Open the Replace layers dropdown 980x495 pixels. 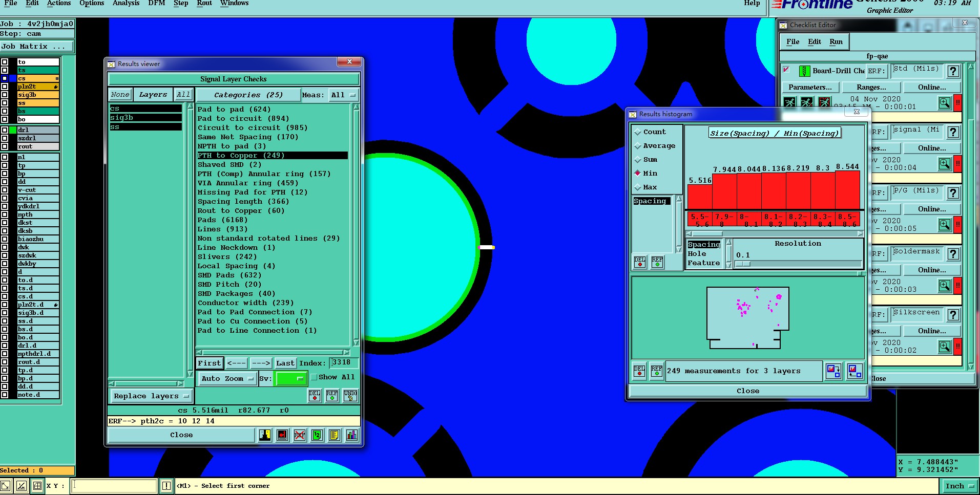click(151, 396)
